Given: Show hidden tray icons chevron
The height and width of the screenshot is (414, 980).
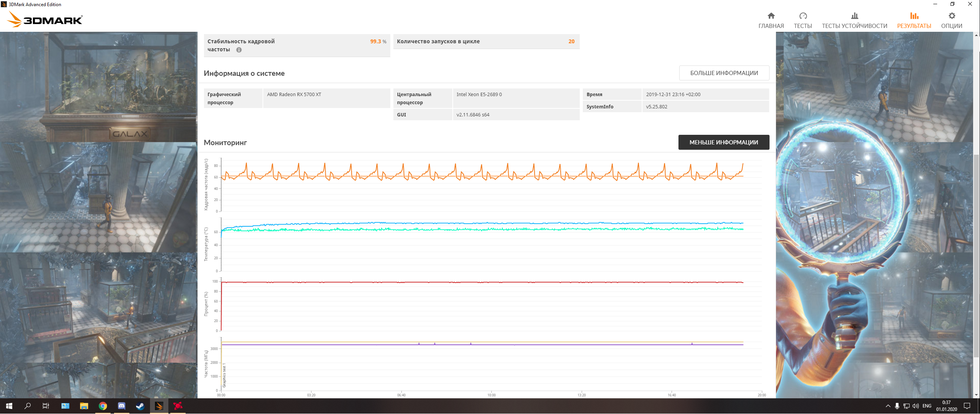Looking at the screenshot, I should click(888, 406).
